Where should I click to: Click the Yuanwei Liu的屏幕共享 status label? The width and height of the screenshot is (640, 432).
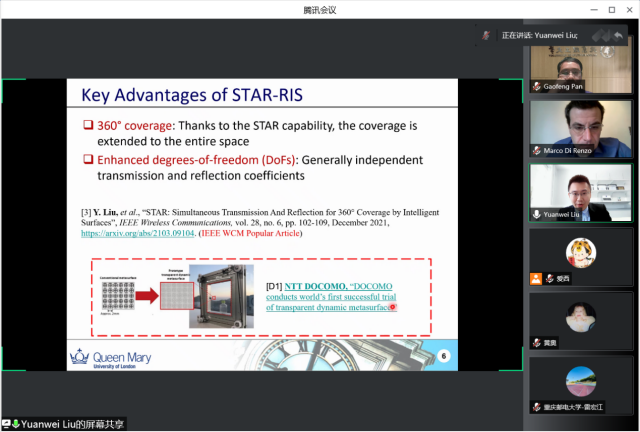click(75, 424)
